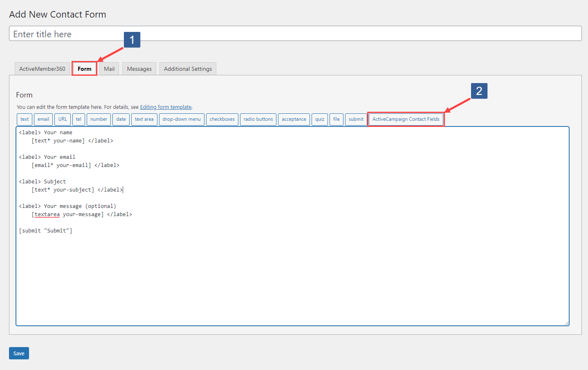Insert a drop-down menu tag

[x=182, y=119]
